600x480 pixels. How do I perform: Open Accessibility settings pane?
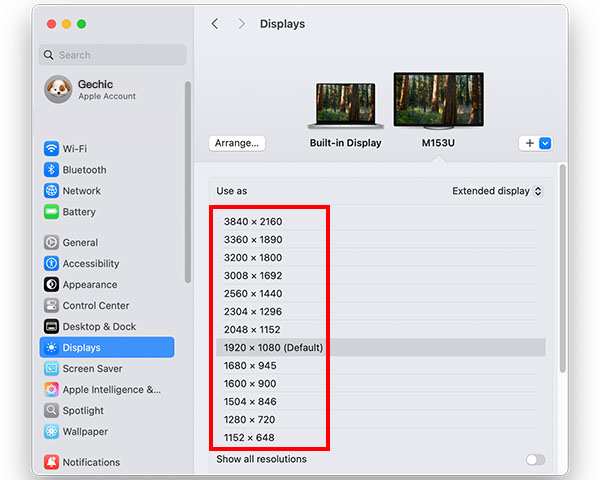107,263
